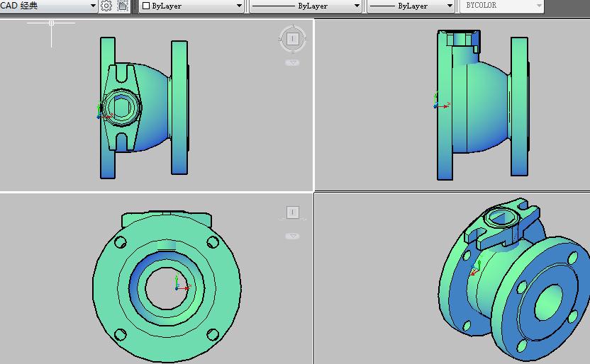Open workspace settings gear icon
590x364 pixels.
coord(106,6)
